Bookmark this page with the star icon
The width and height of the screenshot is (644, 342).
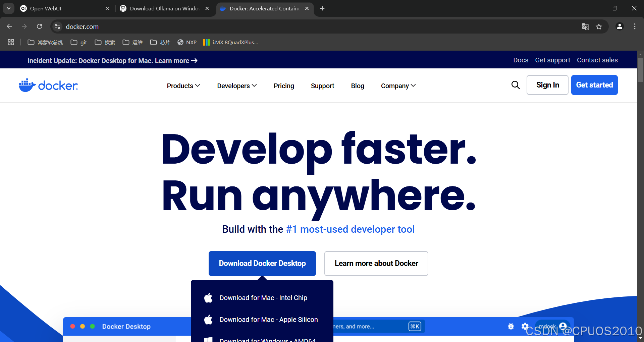point(599,26)
